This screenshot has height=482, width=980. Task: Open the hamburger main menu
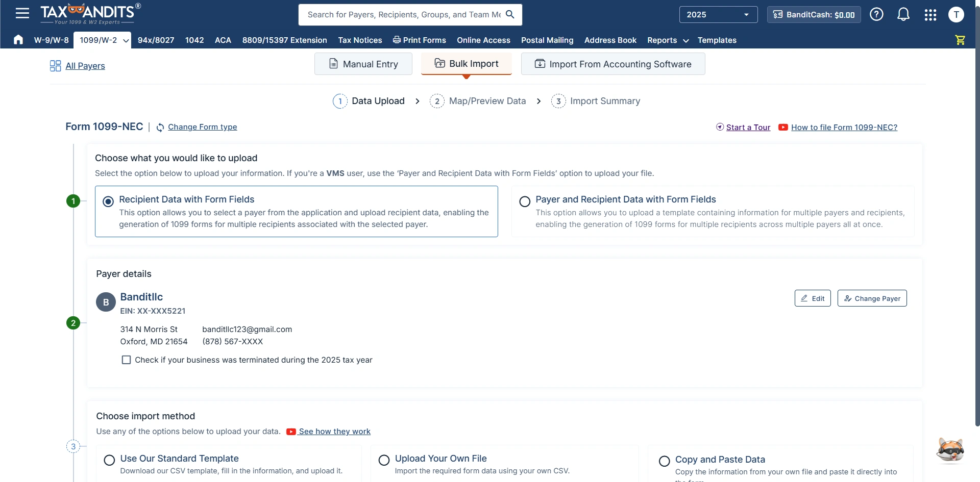pos(22,13)
